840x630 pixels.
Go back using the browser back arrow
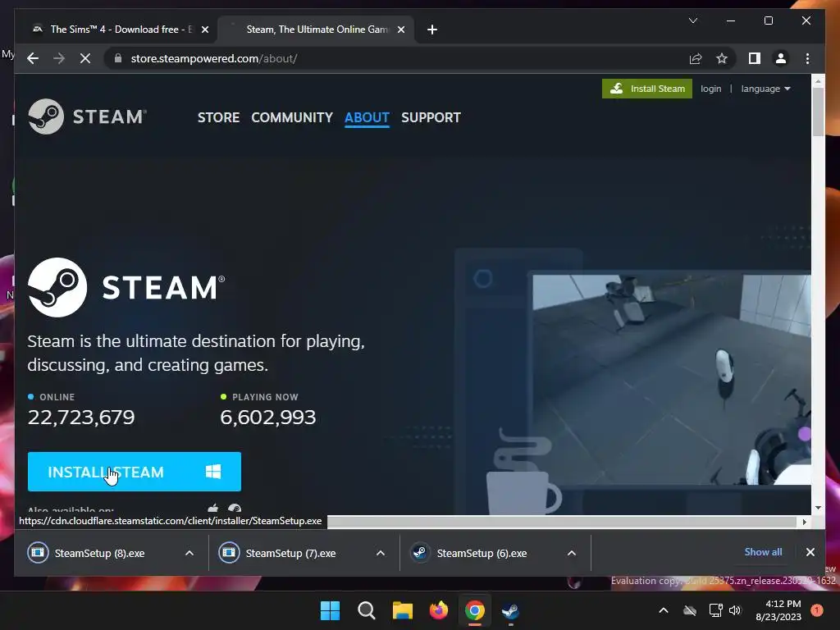click(33, 58)
